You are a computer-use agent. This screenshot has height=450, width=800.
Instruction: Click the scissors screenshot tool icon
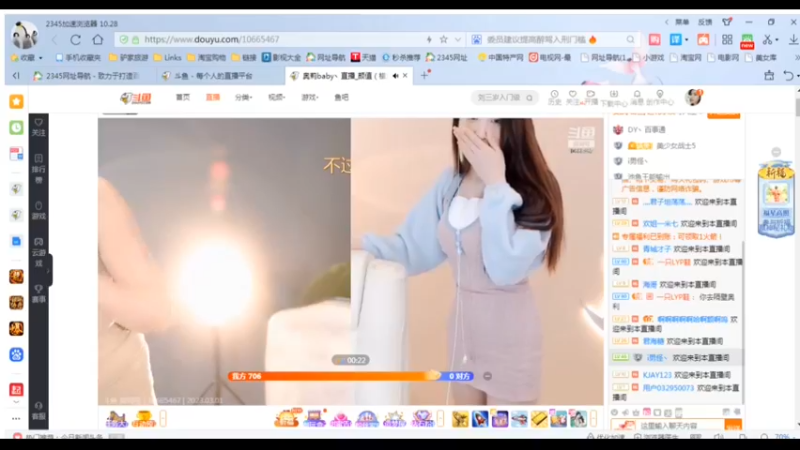coord(767,40)
